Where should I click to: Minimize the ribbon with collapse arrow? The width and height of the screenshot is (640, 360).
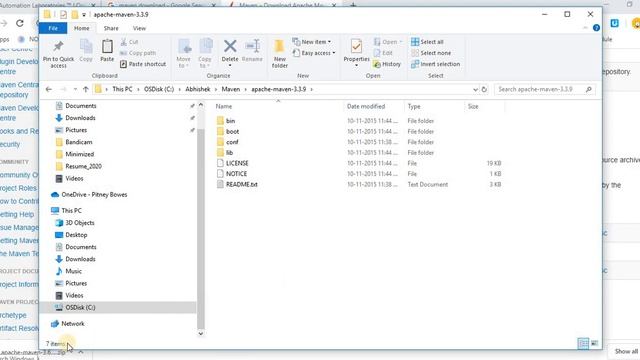(585, 28)
